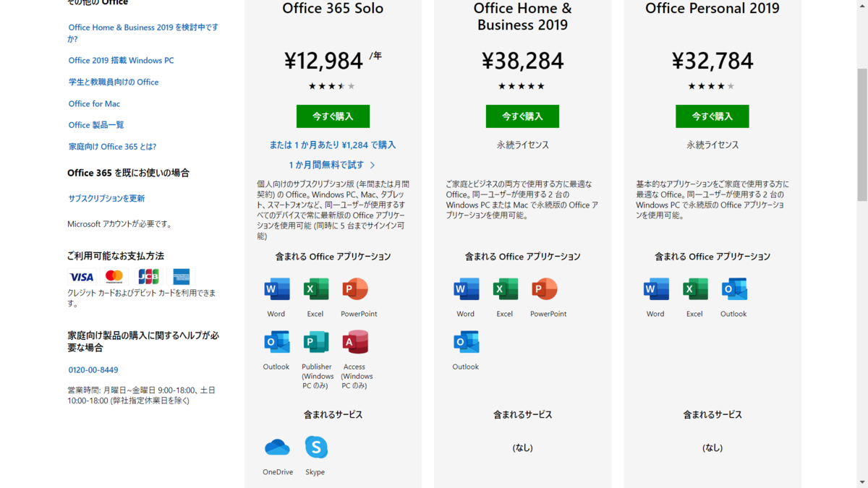The height and width of the screenshot is (488, 868).
Task: Click 永続ライセンス under Office Personal 2019
Action: click(x=712, y=145)
